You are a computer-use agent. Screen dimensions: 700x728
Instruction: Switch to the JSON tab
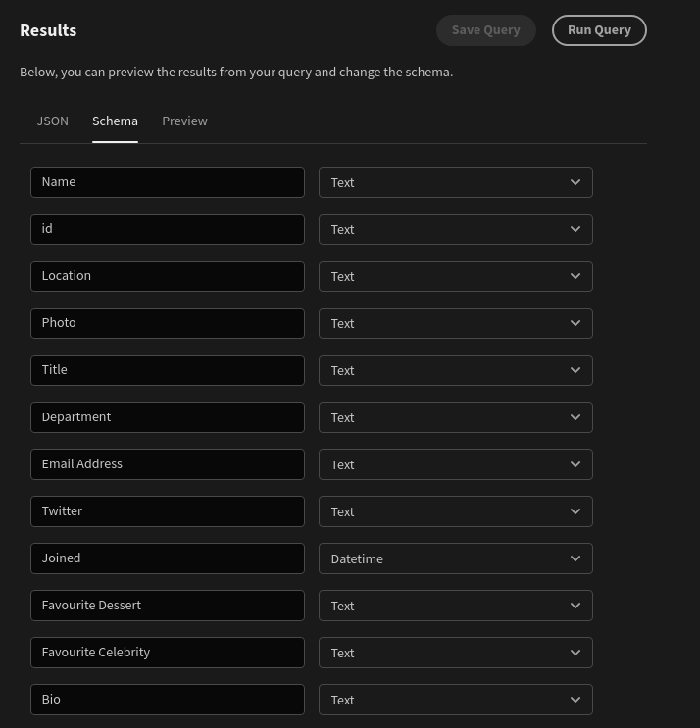click(x=53, y=121)
